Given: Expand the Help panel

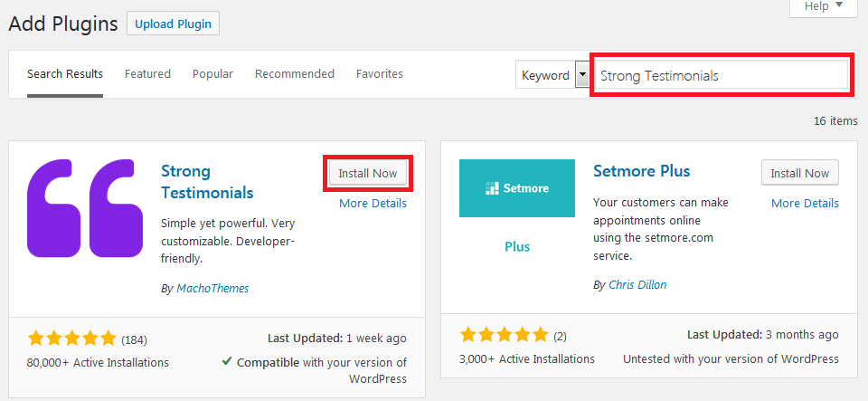Looking at the screenshot, I should click(x=823, y=6).
